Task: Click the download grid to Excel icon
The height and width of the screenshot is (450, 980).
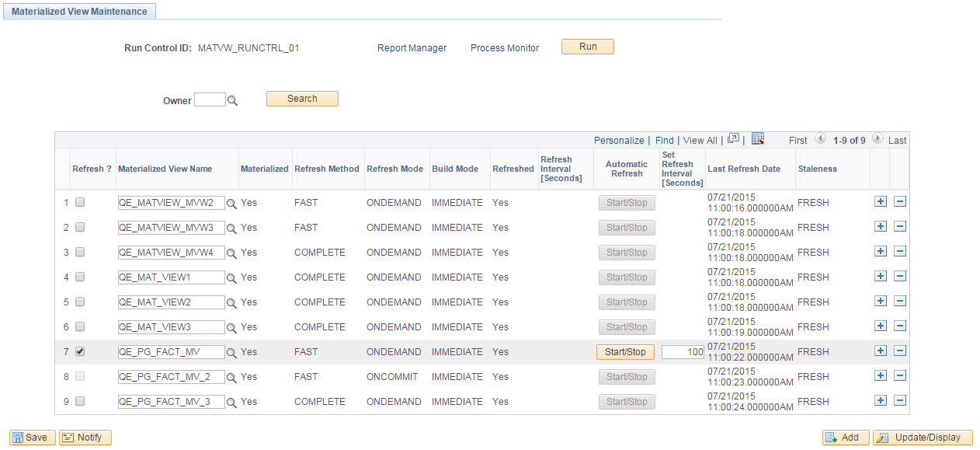Action: pyautogui.click(x=758, y=139)
